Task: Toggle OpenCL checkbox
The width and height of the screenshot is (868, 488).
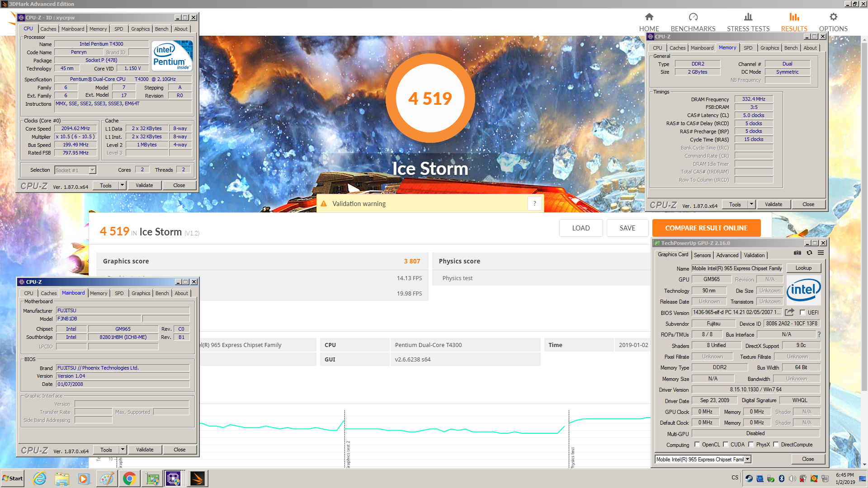Action: 697,444
